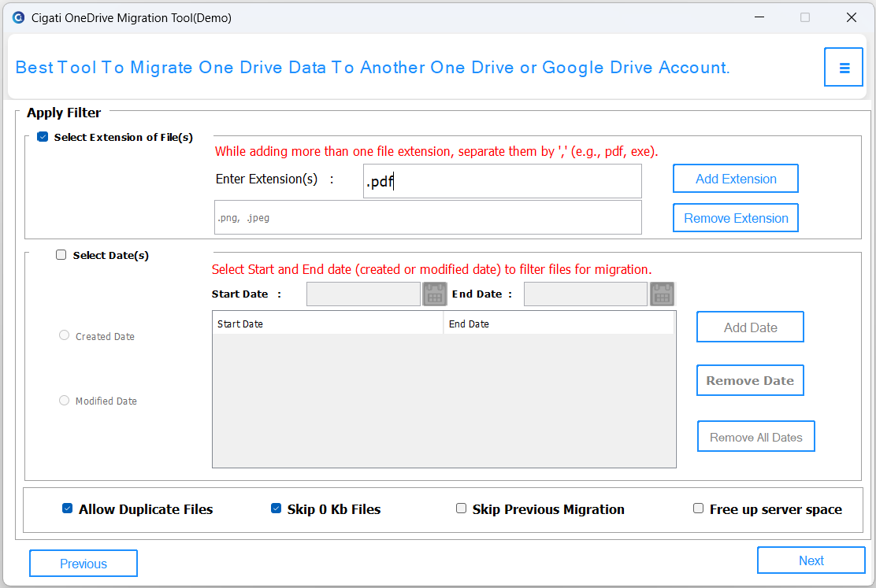Enable the Select Date(s) checkbox
Screen dimensions: 876x588
[61, 254]
